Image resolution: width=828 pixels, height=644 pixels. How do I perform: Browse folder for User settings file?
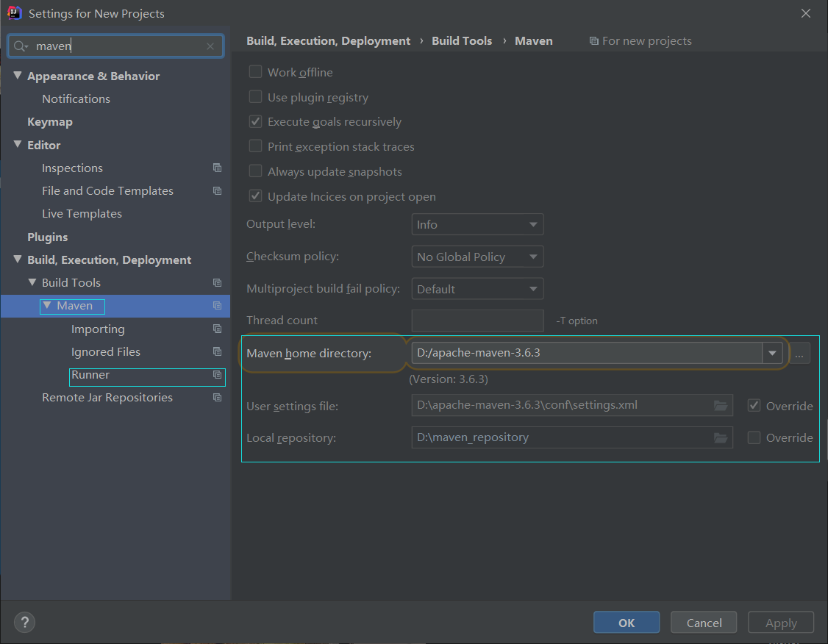721,405
